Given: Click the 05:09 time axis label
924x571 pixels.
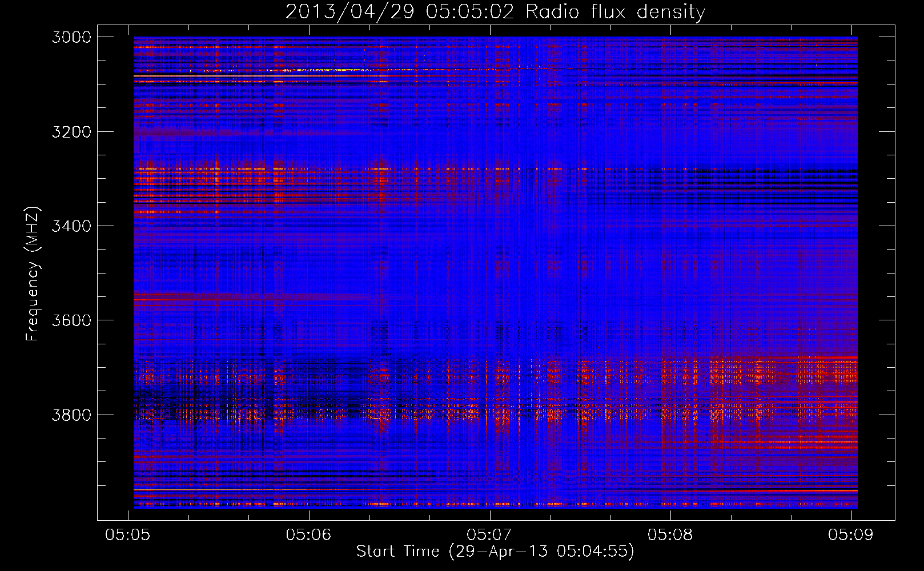Looking at the screenshot, I should pyautogui.click(x=851, y=534).
